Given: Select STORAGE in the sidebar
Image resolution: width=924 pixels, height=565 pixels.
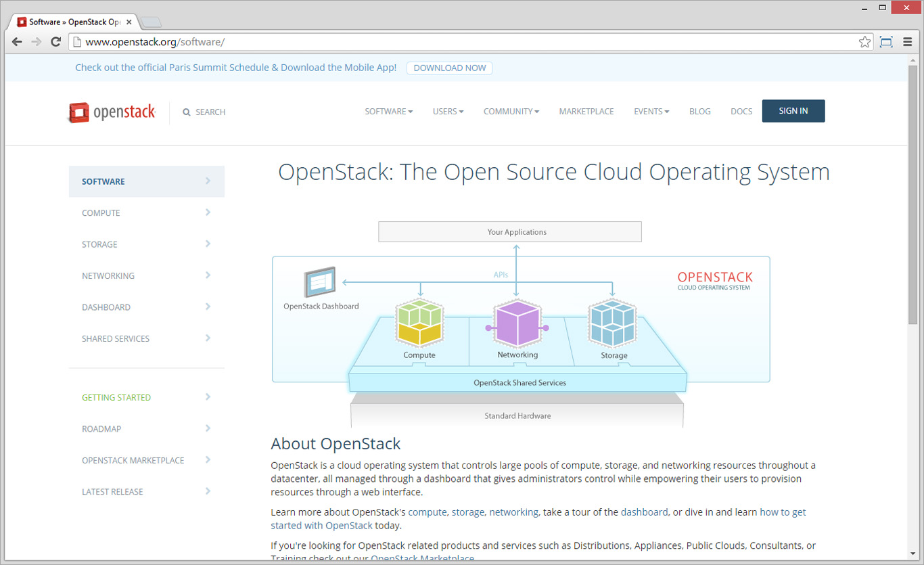Looking at the screenshot, I should point(147,244).
